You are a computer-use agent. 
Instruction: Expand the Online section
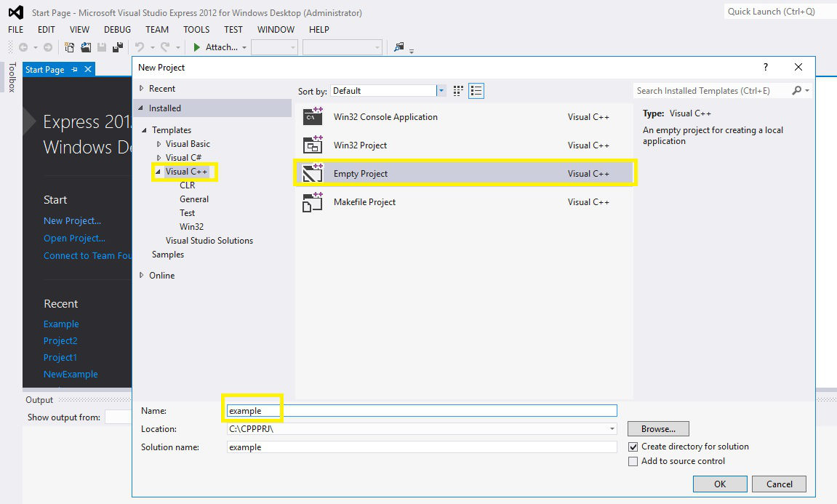click(142, 275)
